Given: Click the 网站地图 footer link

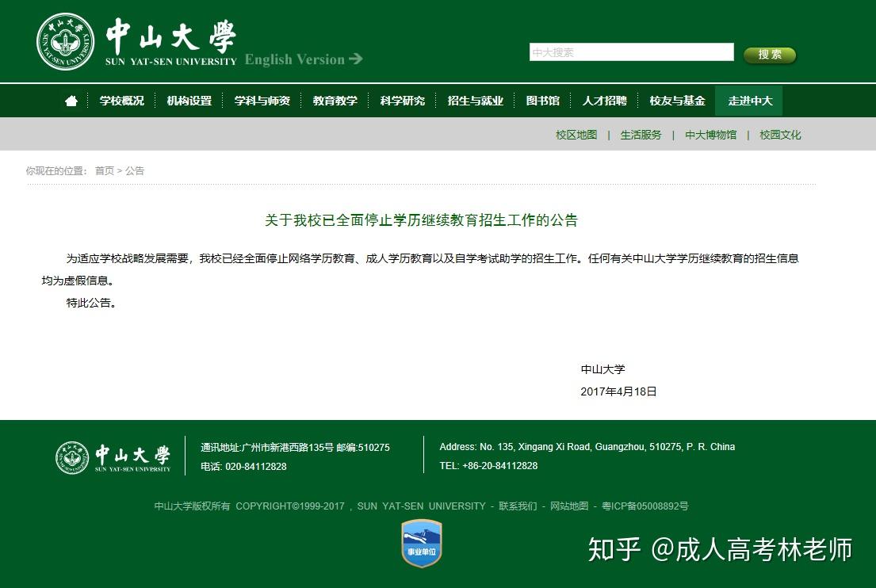Looking at the screenshot, I should tap(569, 506).
